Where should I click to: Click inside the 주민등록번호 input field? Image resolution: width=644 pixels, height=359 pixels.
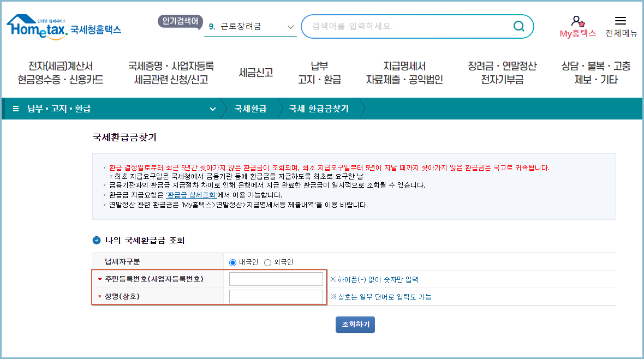click(275, 279)
